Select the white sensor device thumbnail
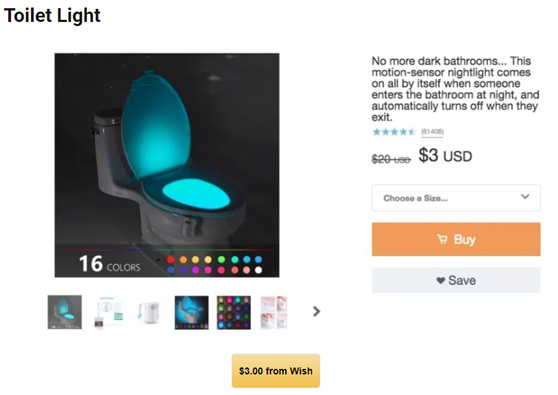The image size is (558, 395). click(149, 312)
